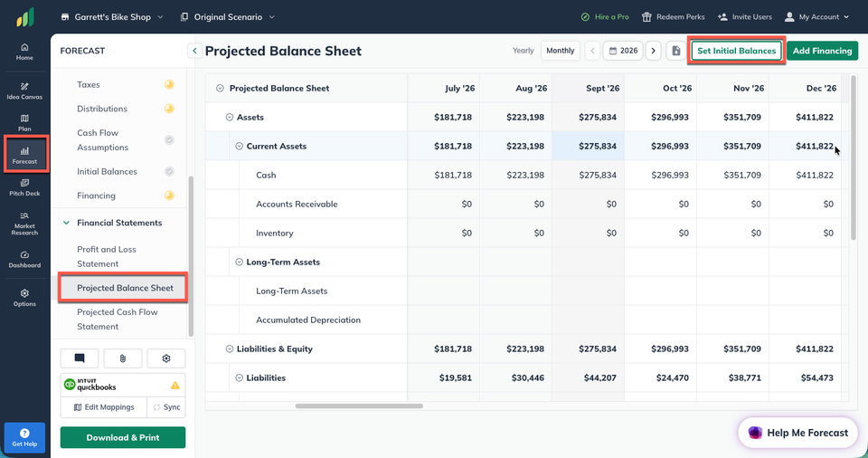This screenshot has height=458, width=868.
Task: Click the LivePlan logo icon
Action: pos(25,17)
